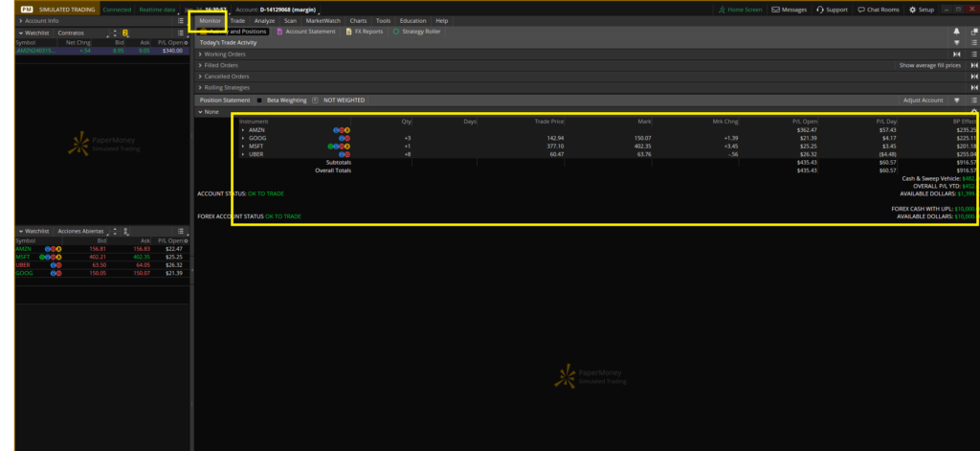Expand UBER position row arrow
The image size is (980, 451).
click(x=243, y=154)
